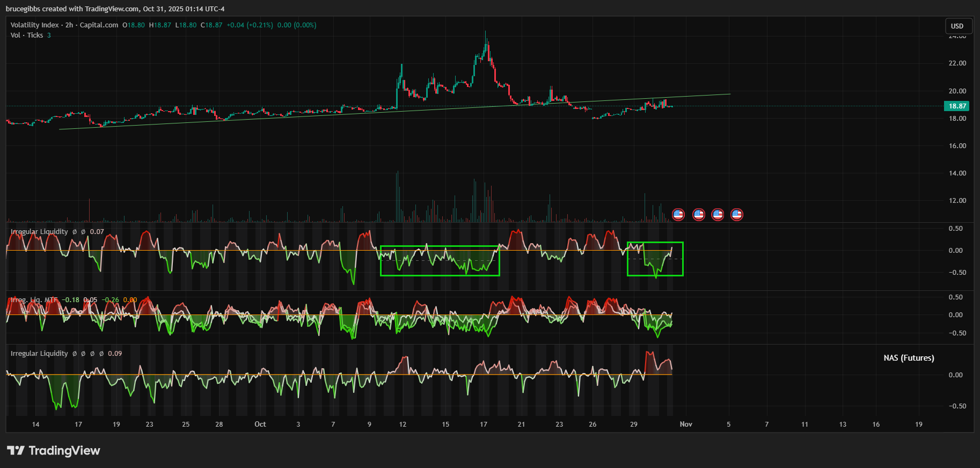Click the second US flag economic event icon

tap(698, 215)
